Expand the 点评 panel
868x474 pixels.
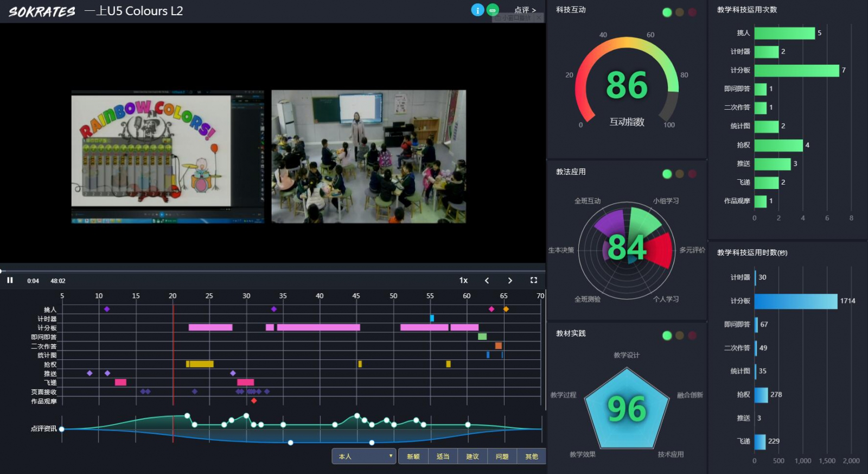tap(525, 10)
